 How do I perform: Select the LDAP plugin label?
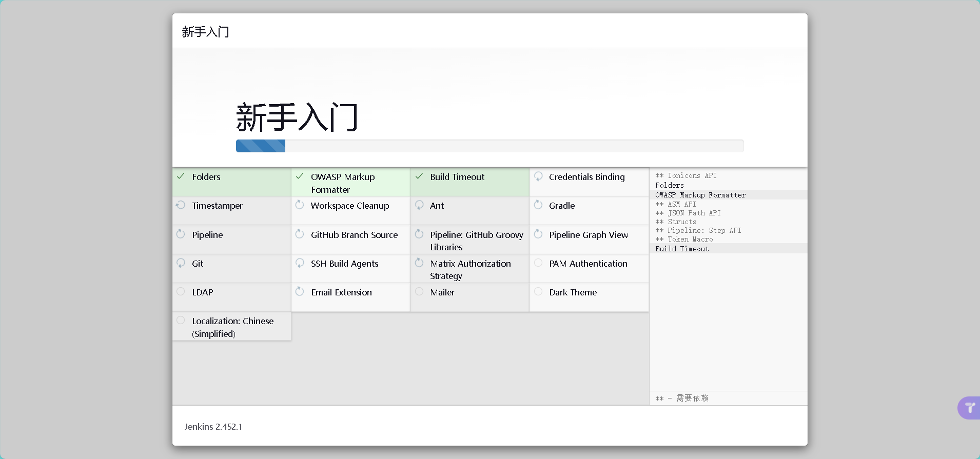pos(203,292)
